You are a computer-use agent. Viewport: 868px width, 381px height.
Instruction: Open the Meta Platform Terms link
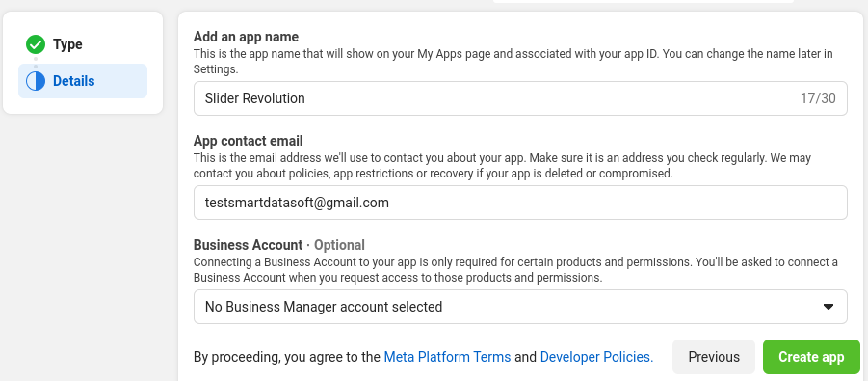point(447,357)
